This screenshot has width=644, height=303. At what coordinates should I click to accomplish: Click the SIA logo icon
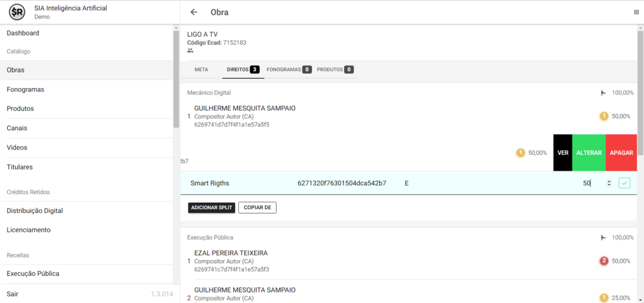click(19, 12)
